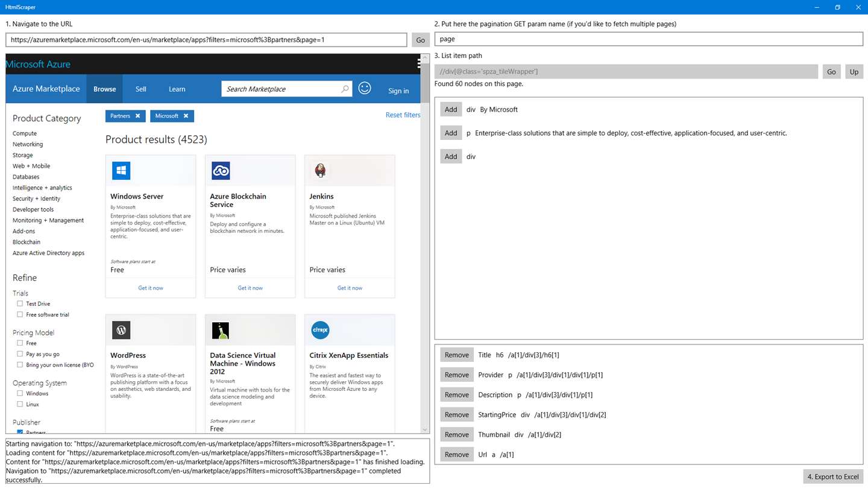
Task: Remove the StartingPrice column mapping
Action: tap(457, 414)
